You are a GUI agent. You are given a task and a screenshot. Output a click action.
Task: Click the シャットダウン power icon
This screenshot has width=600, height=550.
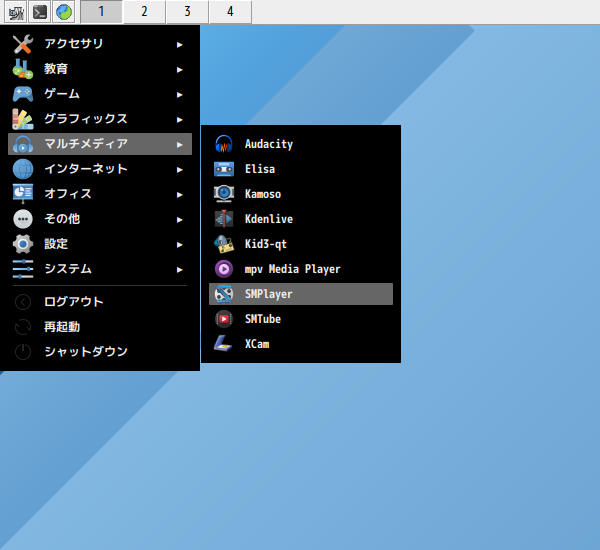click(x=23, y=352)
